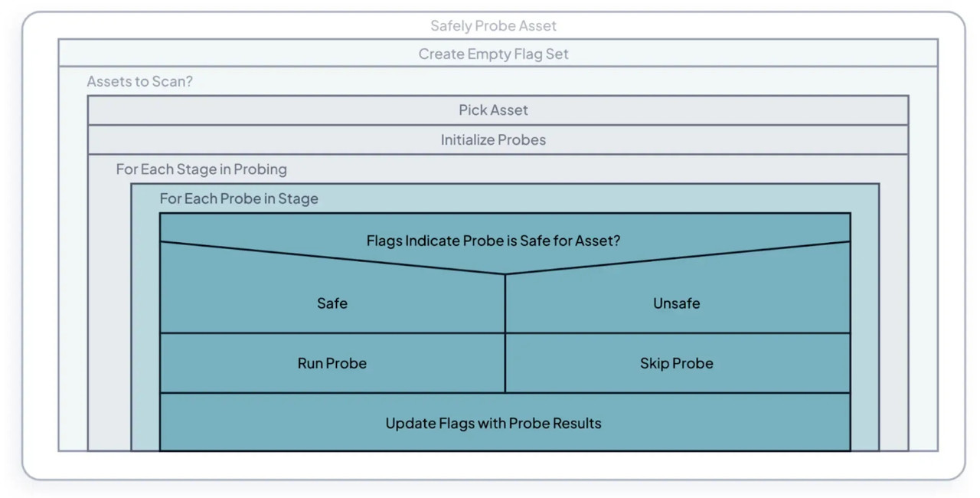Image resolution: width=980 pixels, height=498 pixels.
Task: Select the Run Probe action block
Action: click(x=332, y=363)
